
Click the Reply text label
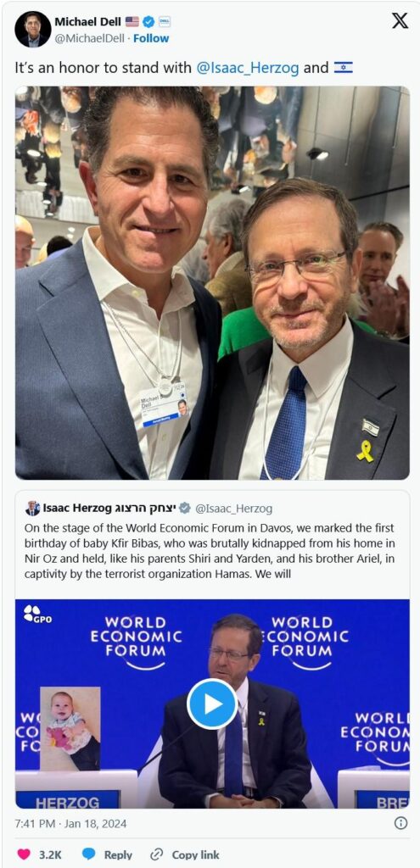click(x=119, y=854)
